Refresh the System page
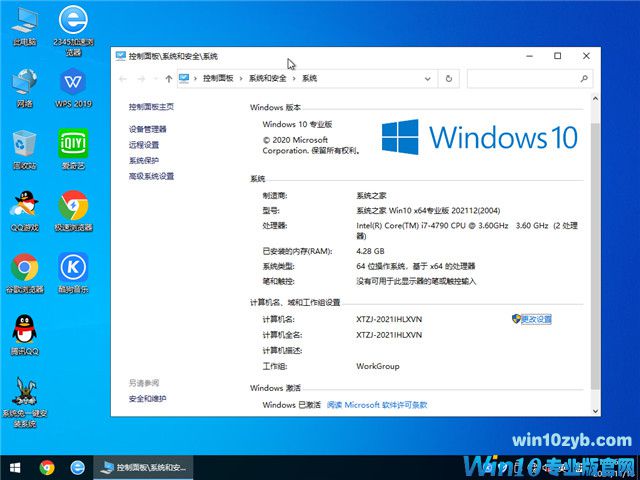Screen dimensions: 640x480 [x=449, y=79]
